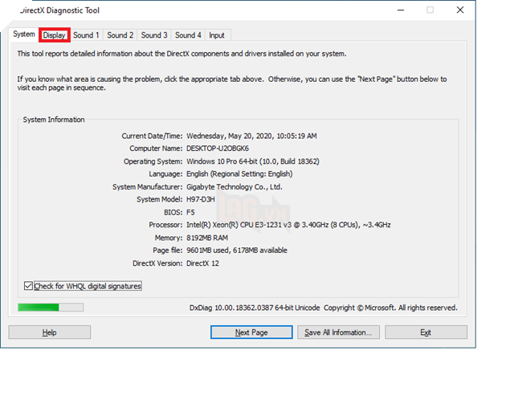This screenshot has width=506, height=420.
Task: Close the window with the X icon
Action: [459, 10]
